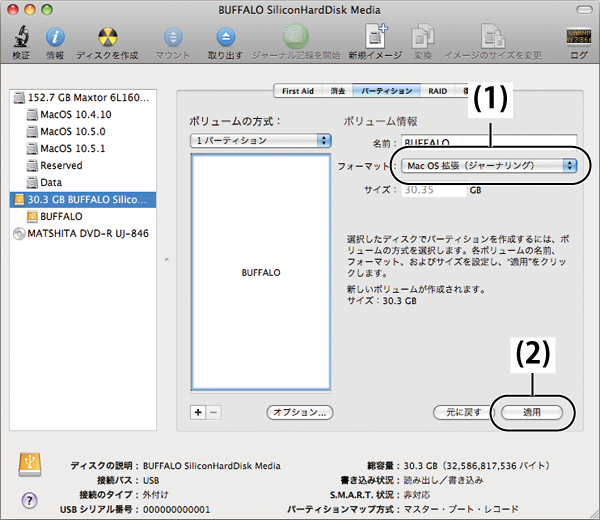Click the Eject toolbar icon
Screen dimensions: 600x520
[x=226, y=37]
